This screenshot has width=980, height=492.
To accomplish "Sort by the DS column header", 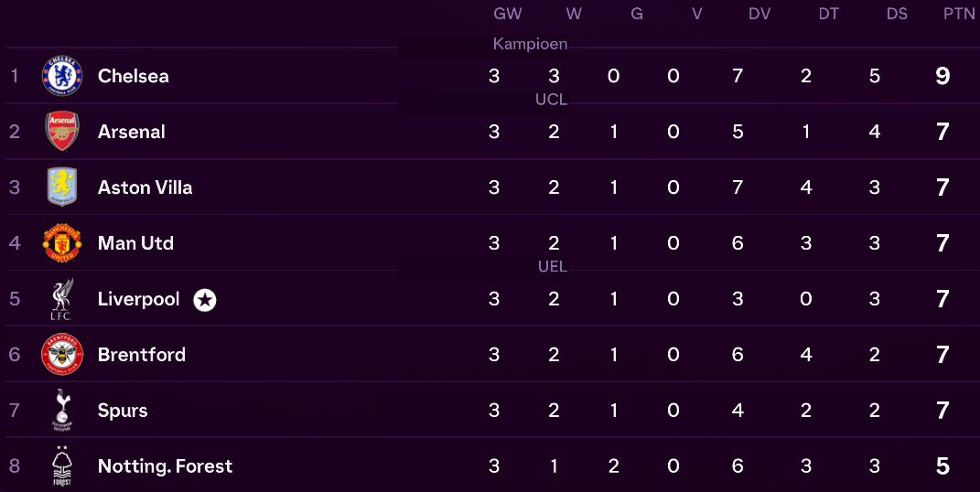I will tap(897, 14).
